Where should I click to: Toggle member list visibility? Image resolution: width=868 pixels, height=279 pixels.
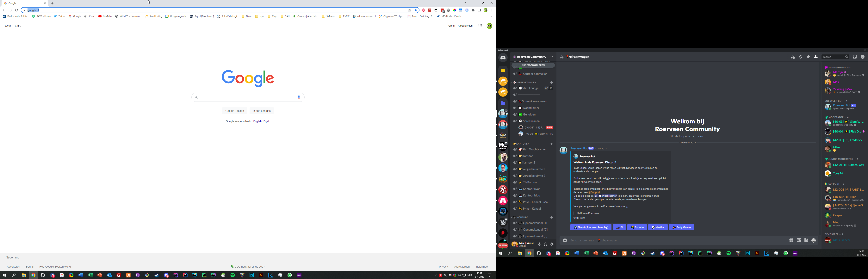click(816, 57)
